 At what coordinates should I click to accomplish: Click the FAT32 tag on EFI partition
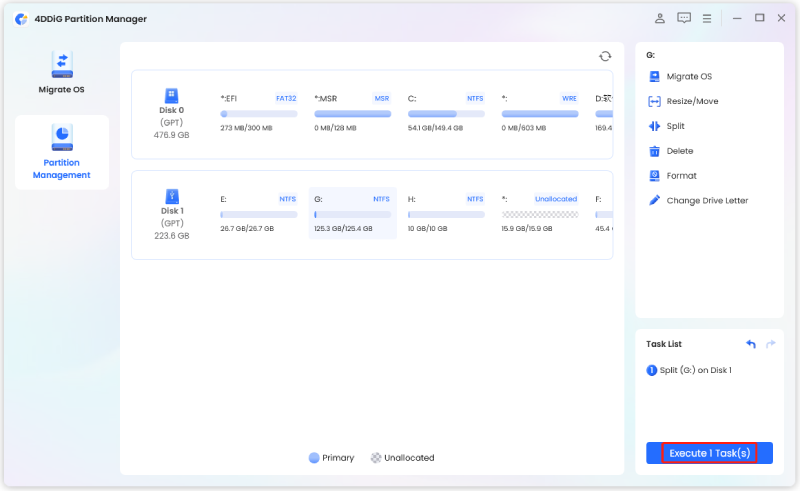click(286, 99)
